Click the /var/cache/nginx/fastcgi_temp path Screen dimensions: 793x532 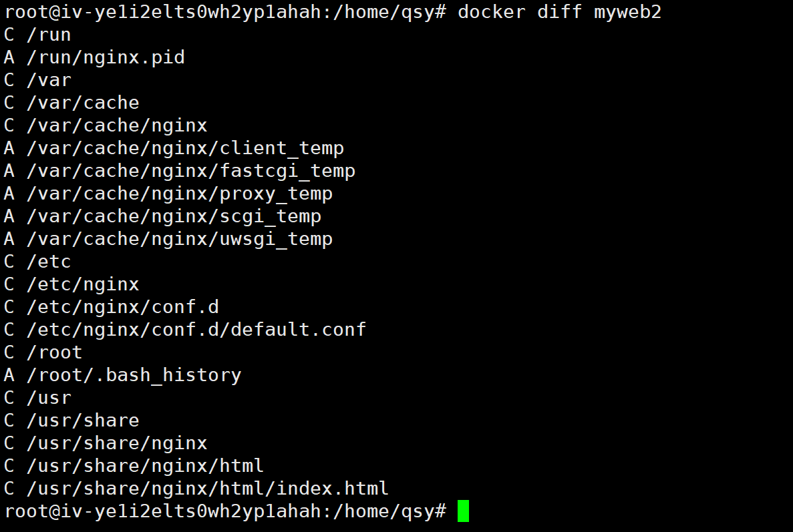pos(190,171)
